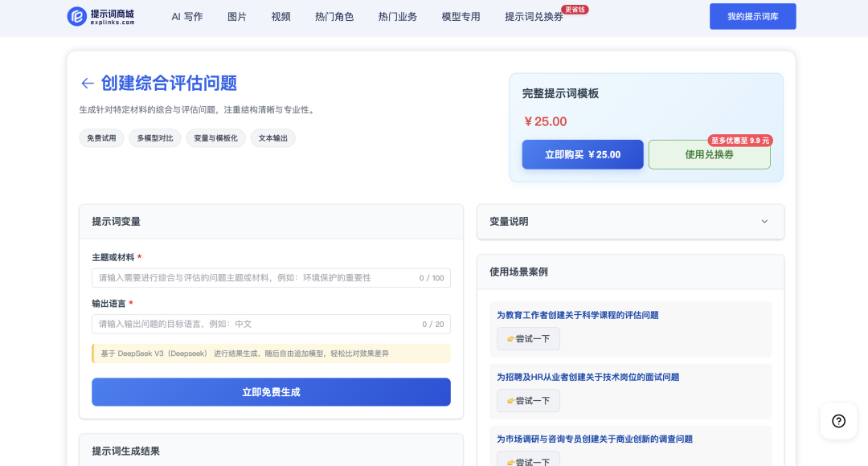Click the 提示词生成结果 section header
868x466 pixels.
pos(272,451)
